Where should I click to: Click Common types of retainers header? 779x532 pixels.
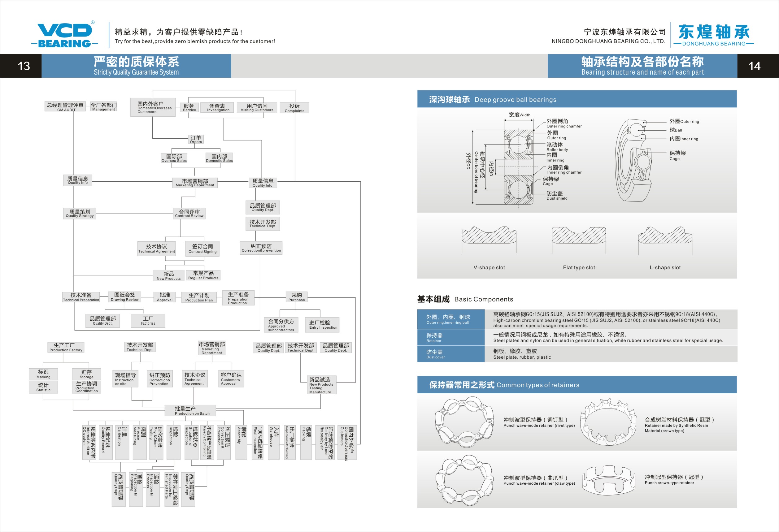point(577,385)
